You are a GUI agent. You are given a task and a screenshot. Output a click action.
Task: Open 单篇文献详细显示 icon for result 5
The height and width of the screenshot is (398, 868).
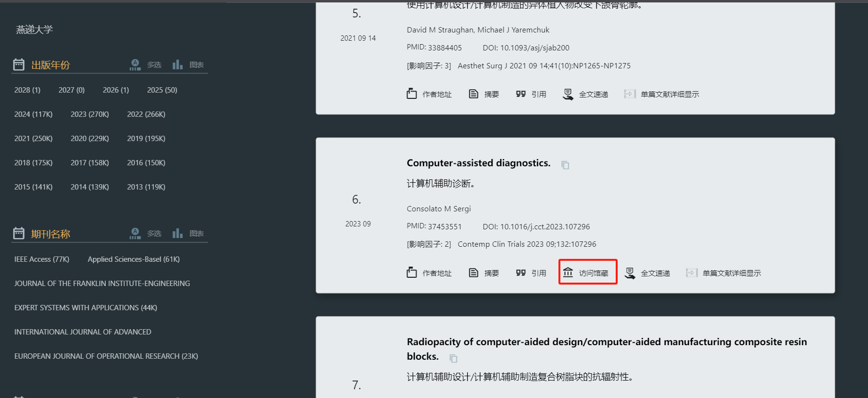(x=629, y=94)
